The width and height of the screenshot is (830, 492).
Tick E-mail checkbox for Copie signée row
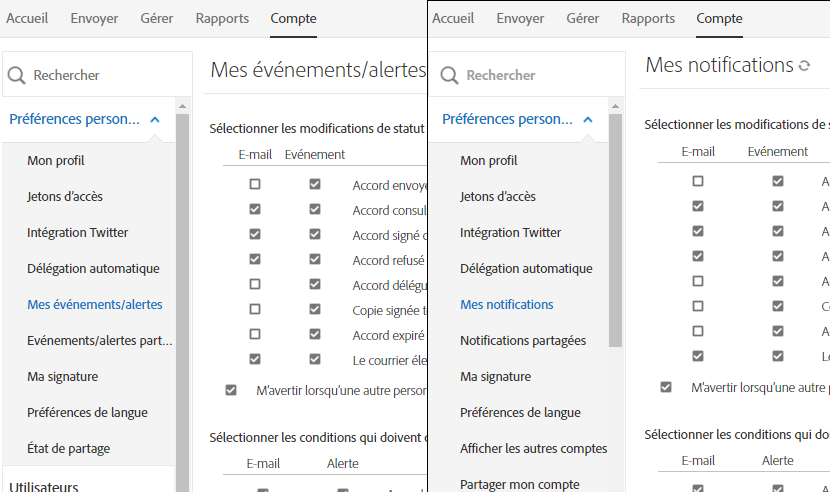pos(255,309)
